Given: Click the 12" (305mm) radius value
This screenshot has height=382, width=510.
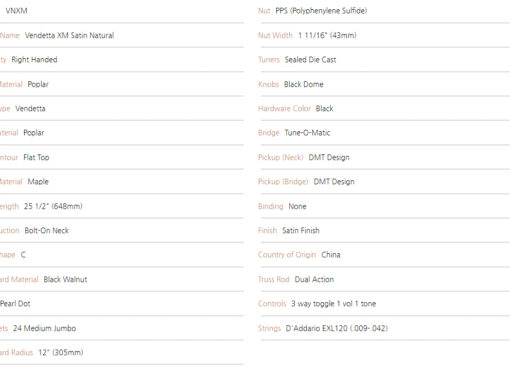Looking at the screenshot, I should point(61,353).
